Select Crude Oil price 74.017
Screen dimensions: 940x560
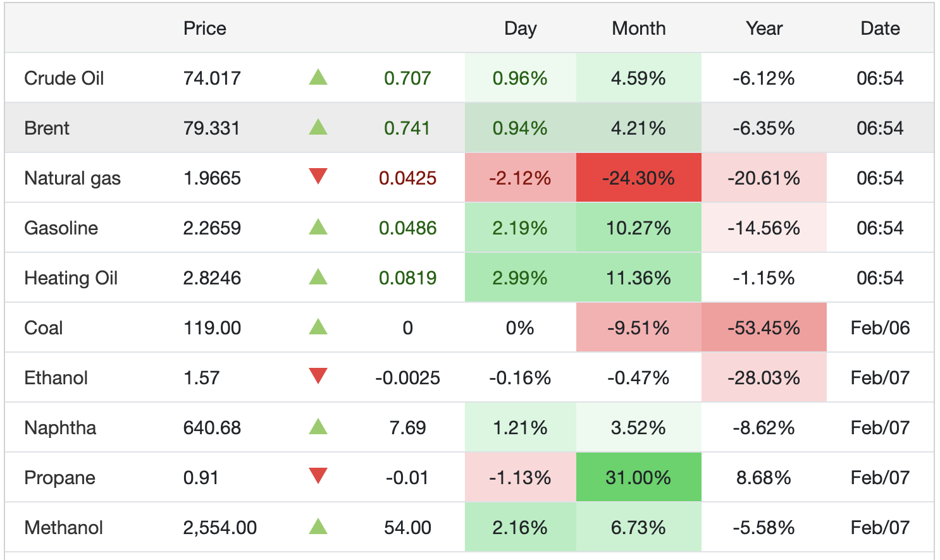212,78
